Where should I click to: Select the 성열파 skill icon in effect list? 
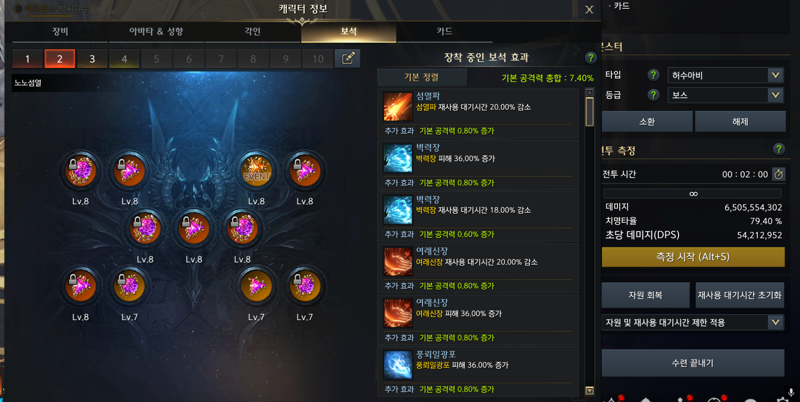(397, 107)
